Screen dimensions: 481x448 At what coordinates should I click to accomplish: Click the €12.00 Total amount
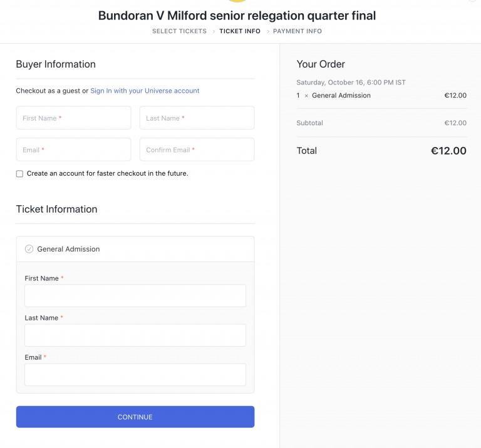click(448, 151)
